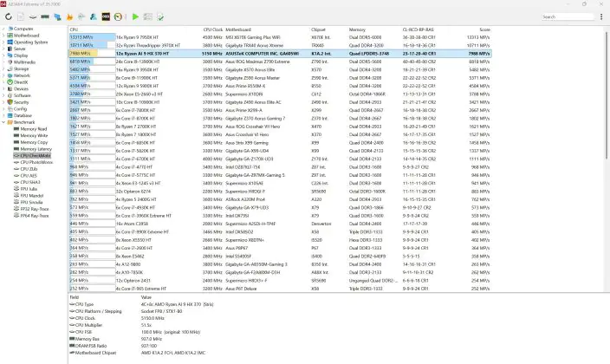Click the Computer icon in the tree
This screenshot has width=610, height=364.
(x=10, y=29)
